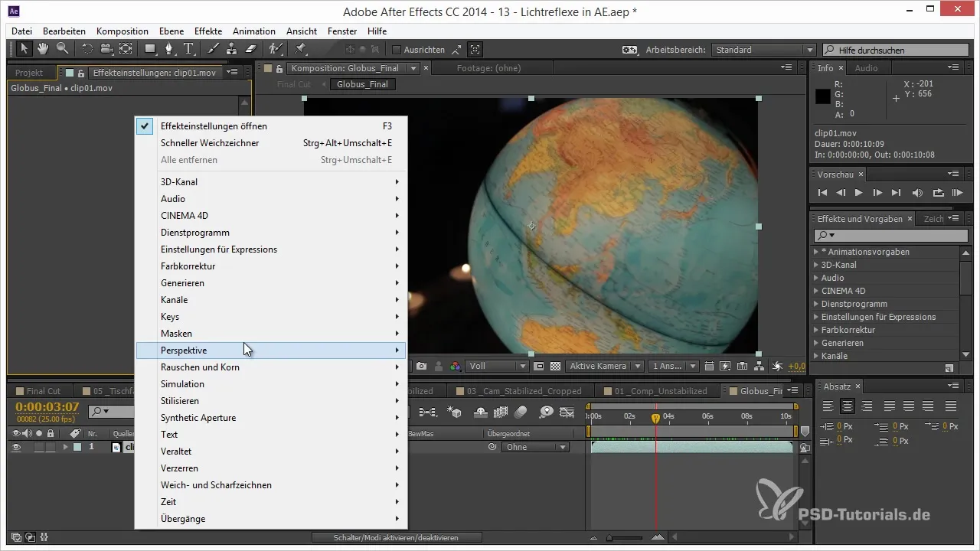Uncheck Effekteinstellungen öffnen menu entry
Image resolution: width=980 pixels, height=551 pixels.
coord(271,126)
